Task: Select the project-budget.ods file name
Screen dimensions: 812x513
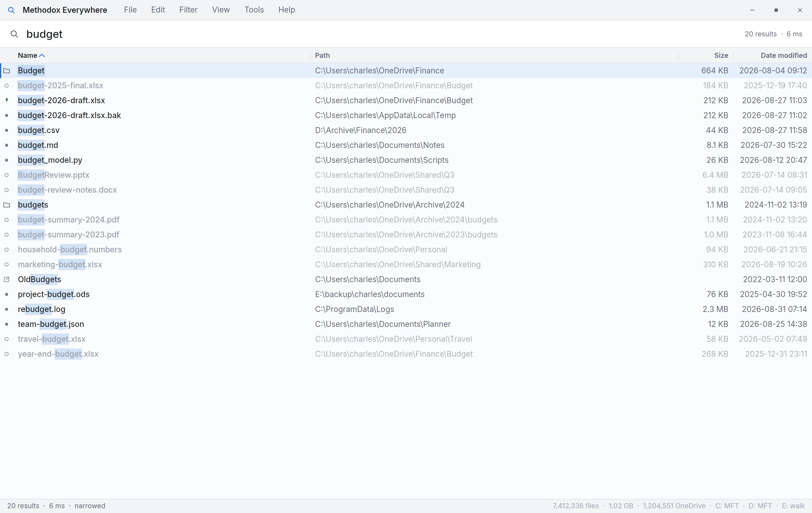Action: [x=54, y=294]
